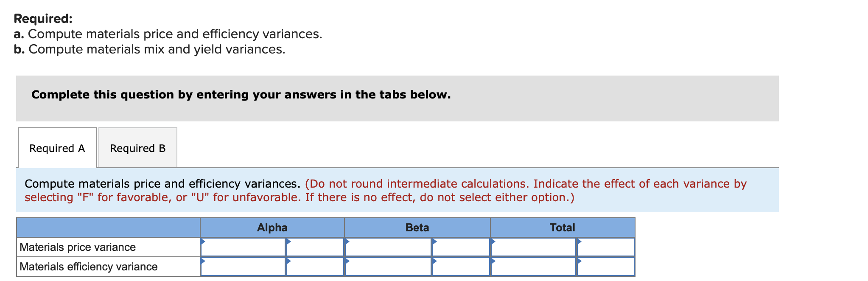Open the F/U dropdown for Alpha price variance
868x281 pixels.
[x=315, y=247]
